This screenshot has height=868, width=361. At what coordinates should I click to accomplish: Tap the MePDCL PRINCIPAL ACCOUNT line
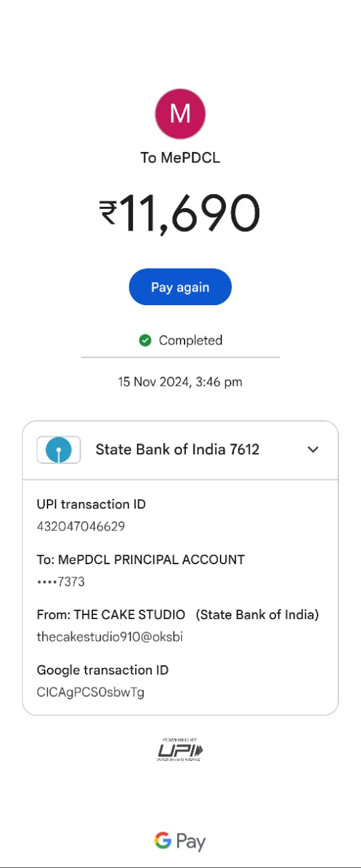(140, 560)
